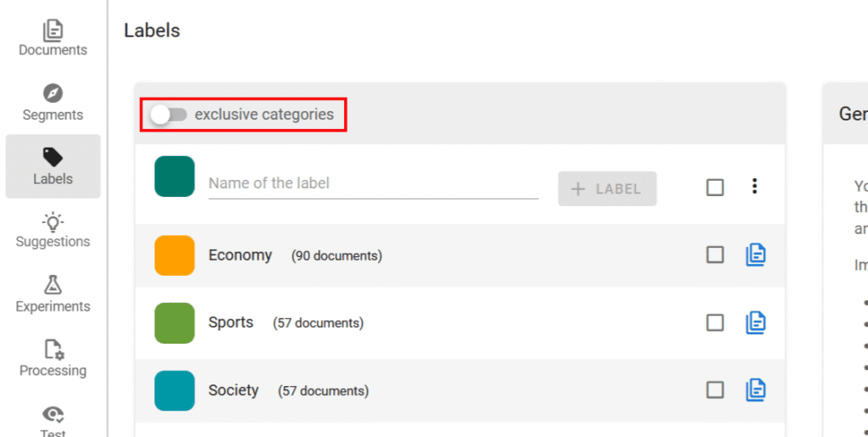The width and height of the screenshot is (868, 437).
Task: View documents icon for Sports label
Action: [x=755, y=322]
